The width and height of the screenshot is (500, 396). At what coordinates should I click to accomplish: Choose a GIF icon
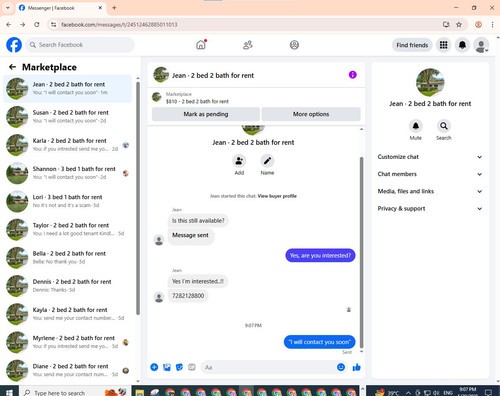click(x=192, y=367)
